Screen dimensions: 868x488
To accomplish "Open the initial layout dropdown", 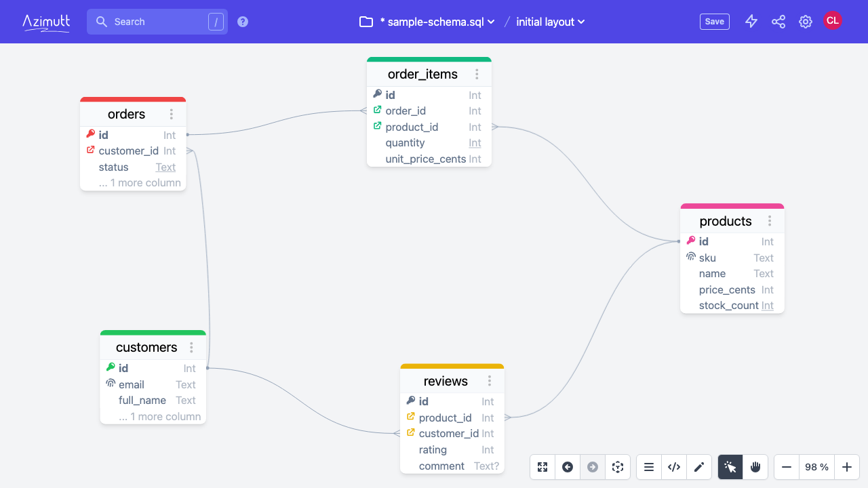I will point(551,22).
